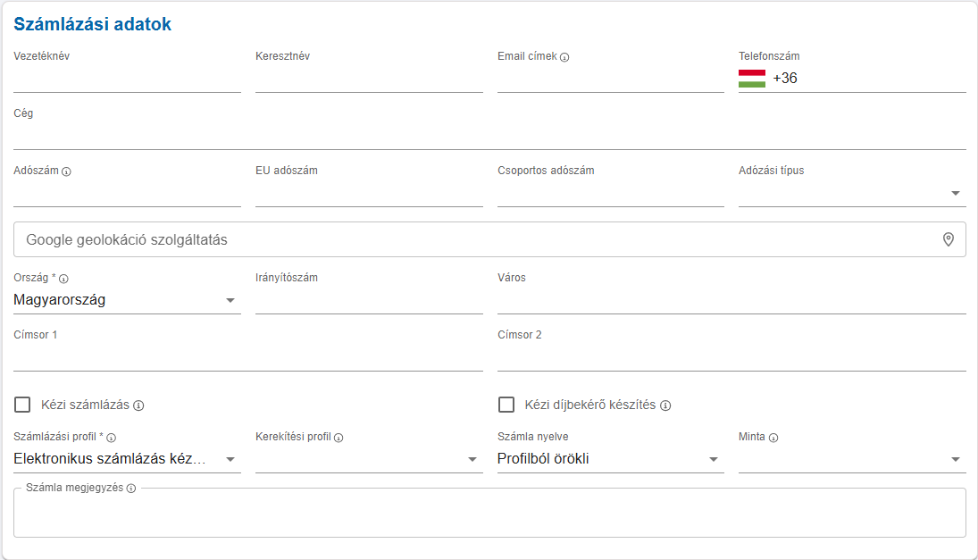Click info icon beside Kézi számlázás
This screenshot has height=560, width=978.
(138, 405)
